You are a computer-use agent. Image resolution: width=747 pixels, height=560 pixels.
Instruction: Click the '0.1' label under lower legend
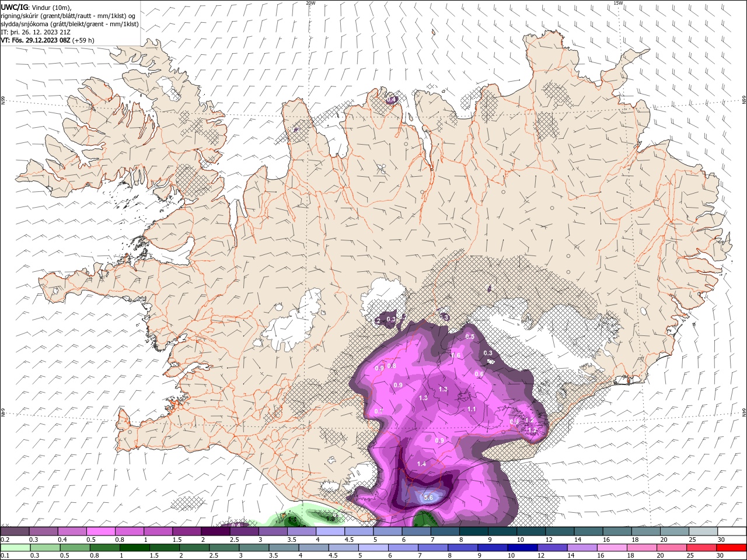[x=5, y=556]
